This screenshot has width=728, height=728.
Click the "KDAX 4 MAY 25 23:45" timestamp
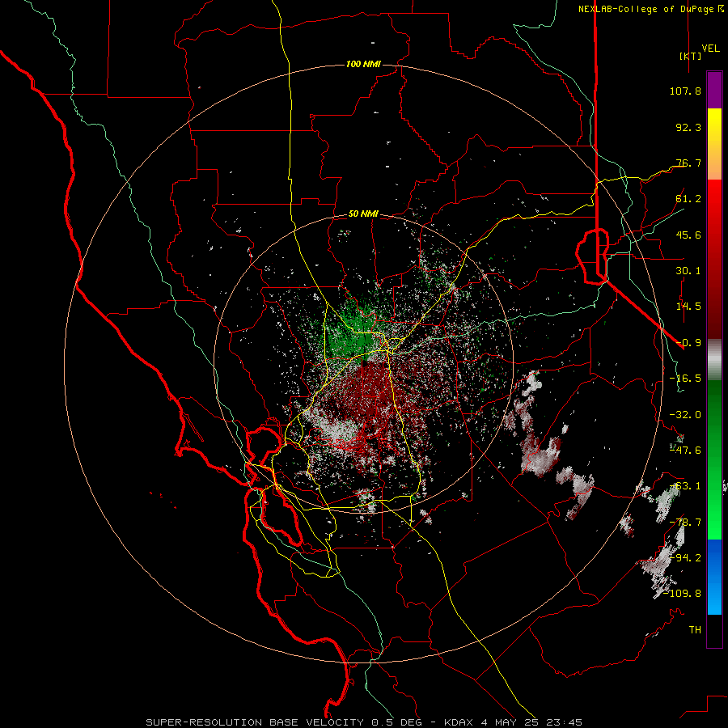tap(513, 722)
